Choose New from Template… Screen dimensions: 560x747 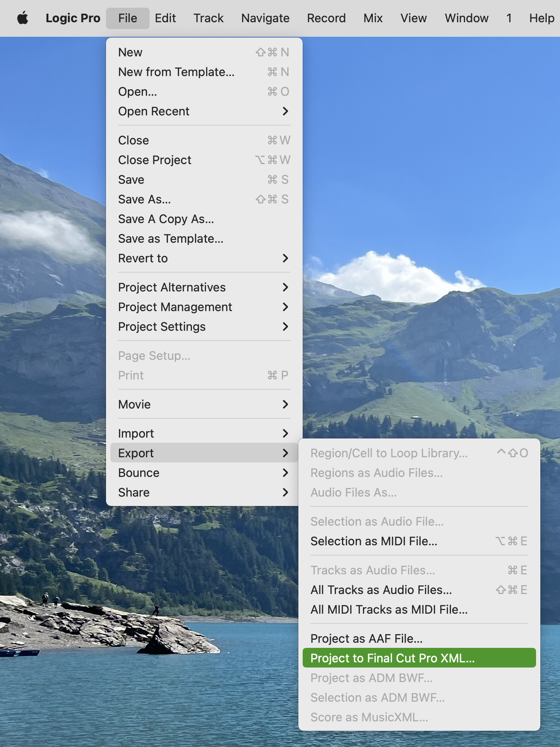tap(204, 72)
